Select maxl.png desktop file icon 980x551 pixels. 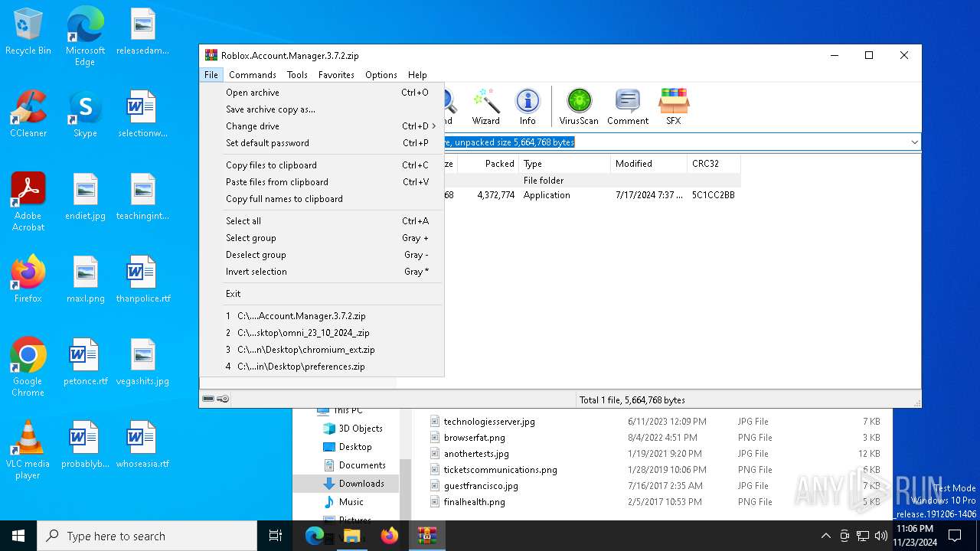tap(85, 279)
